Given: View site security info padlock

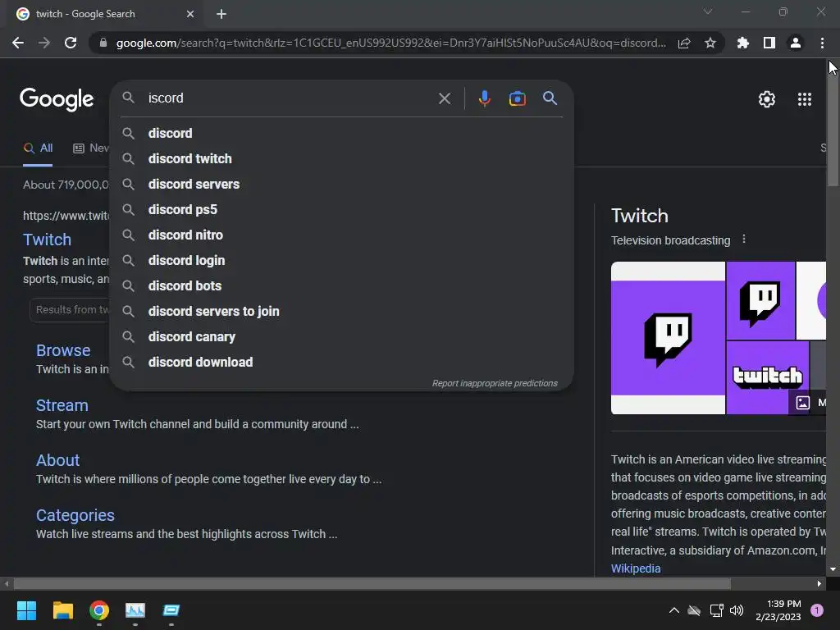Looking at the screenshot, I should click(103, 43).
